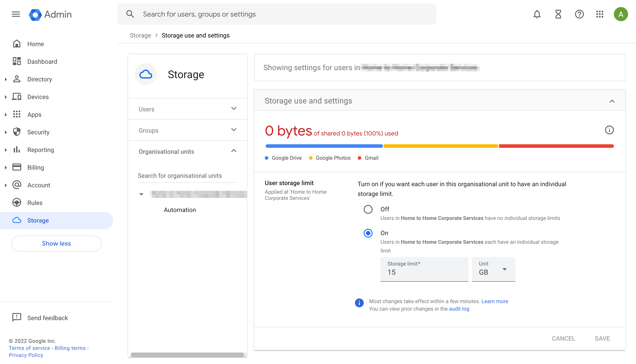
Task: Expand the Users section
Action: [x=187, y=109]
